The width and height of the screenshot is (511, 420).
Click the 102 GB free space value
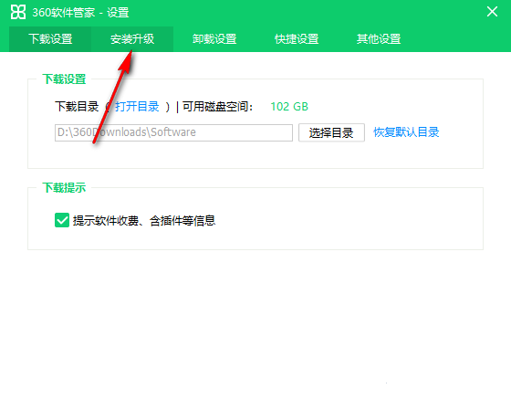[x=289, y=107]
